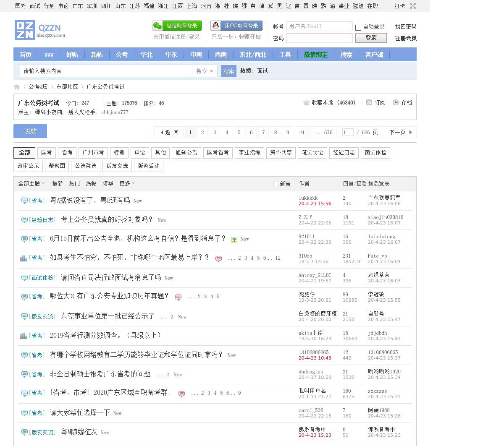
Task: Click the 发帖 new post button
Action: point(30,131)
